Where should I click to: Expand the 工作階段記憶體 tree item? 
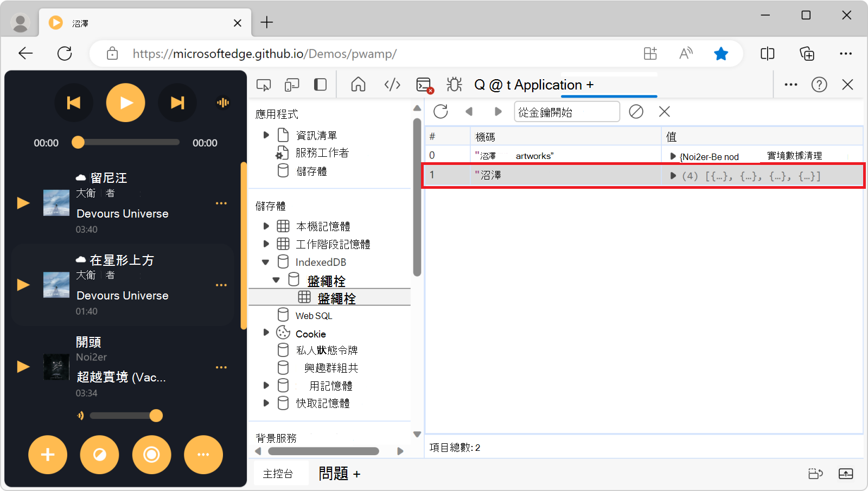coord(266,244)
